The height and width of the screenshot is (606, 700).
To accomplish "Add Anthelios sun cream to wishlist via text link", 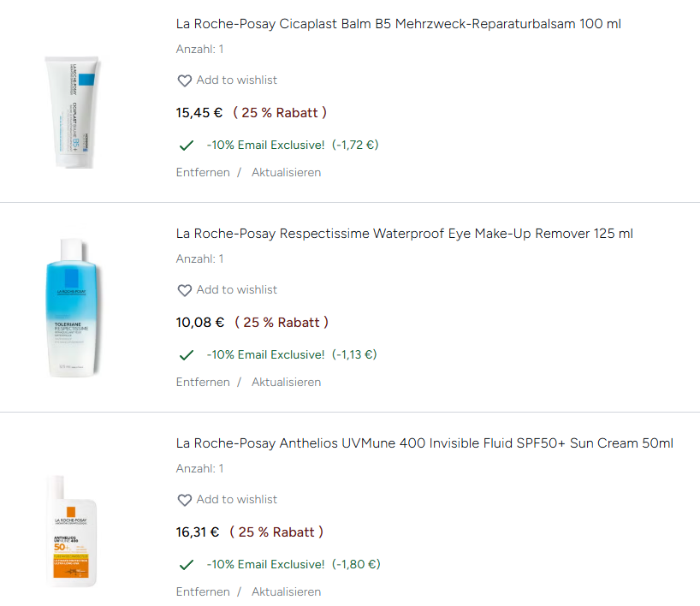I will pos(237,499).
